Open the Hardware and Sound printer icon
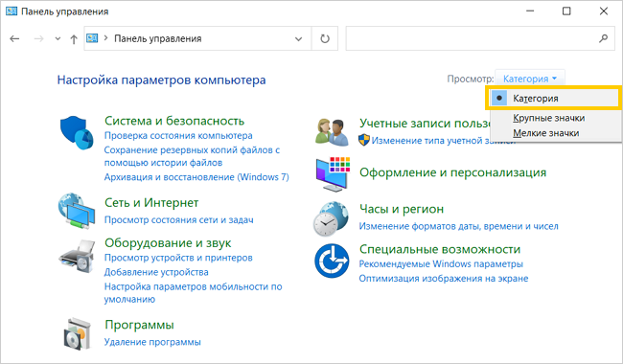Viewport: 623px width, 364px height. [x=77, y=256]
